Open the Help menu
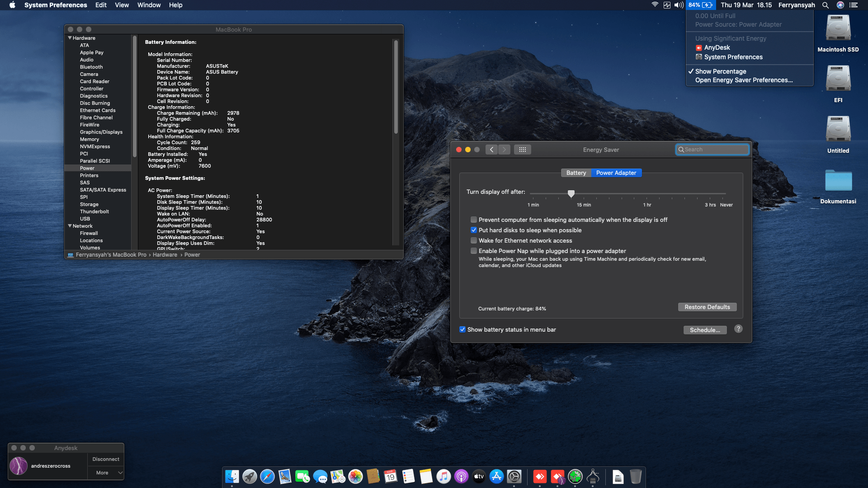Image resolution: width=868 pixels, height=488 pixels. click(175, 5)
